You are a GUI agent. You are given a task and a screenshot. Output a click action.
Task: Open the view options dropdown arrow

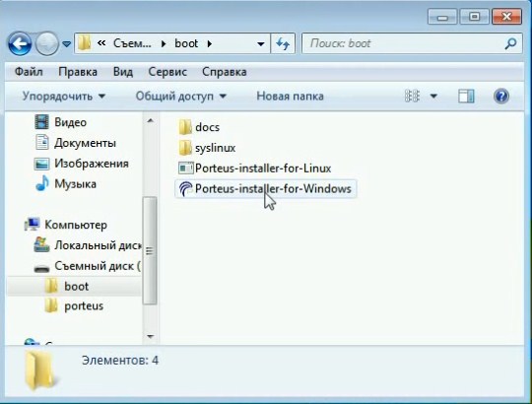(433, 97)
